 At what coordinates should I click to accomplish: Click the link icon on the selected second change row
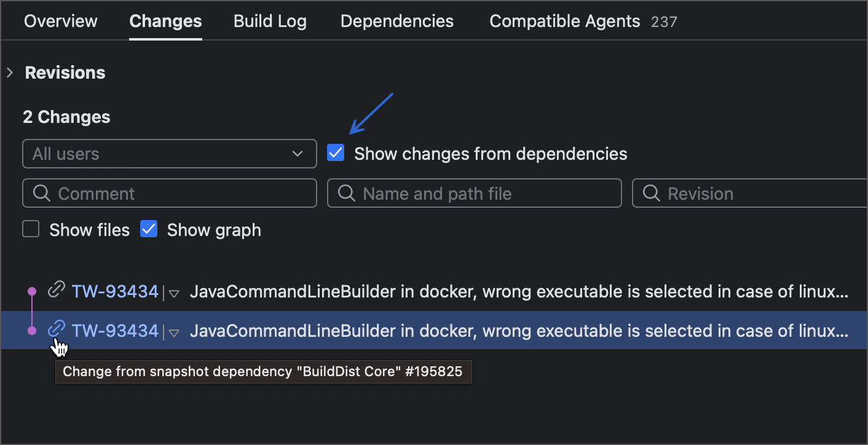pyautogui.click(x=56, y=330)
